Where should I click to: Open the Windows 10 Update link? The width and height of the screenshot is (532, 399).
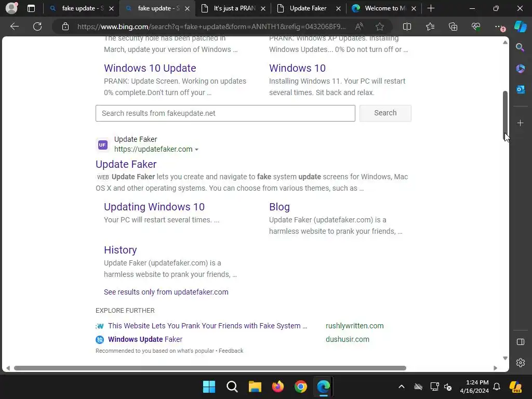point(150,68)
